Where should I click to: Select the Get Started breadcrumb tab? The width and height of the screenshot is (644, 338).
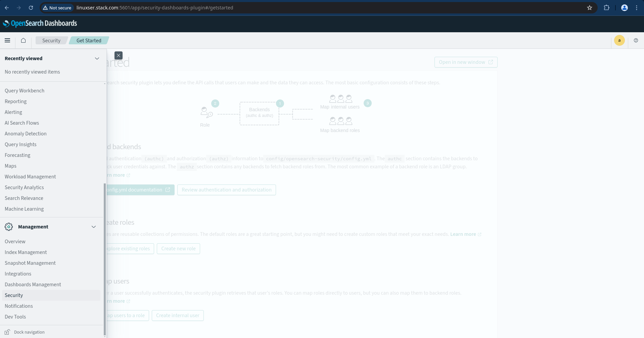88,40
